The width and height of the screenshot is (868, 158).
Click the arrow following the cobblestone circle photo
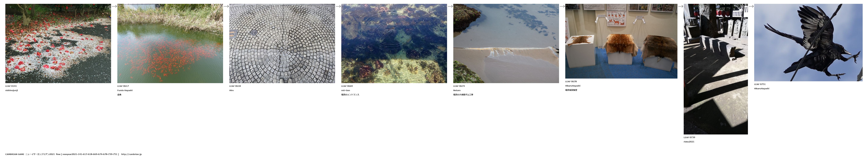(x=338, y=6)
